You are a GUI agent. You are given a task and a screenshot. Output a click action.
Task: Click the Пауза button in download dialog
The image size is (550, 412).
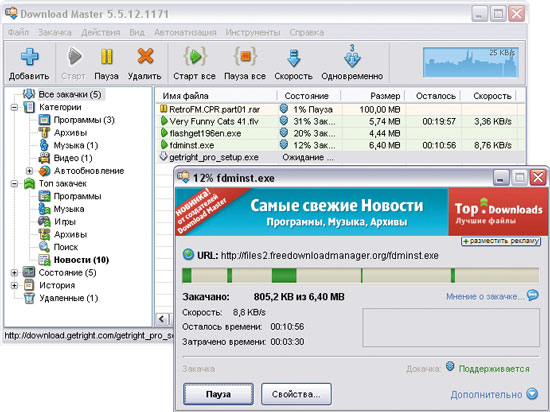pyautogui.click(x=218, y=394)
